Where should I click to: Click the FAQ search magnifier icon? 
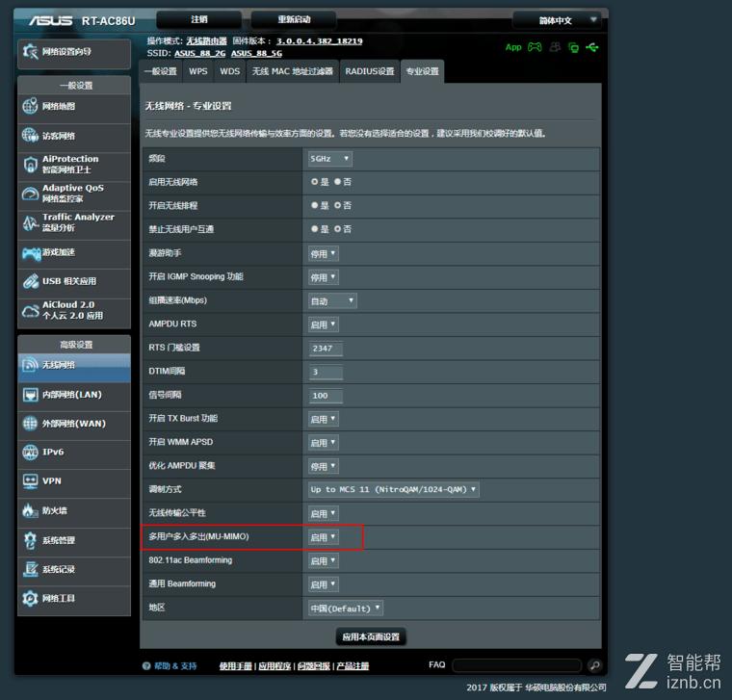tap(594, 665)
